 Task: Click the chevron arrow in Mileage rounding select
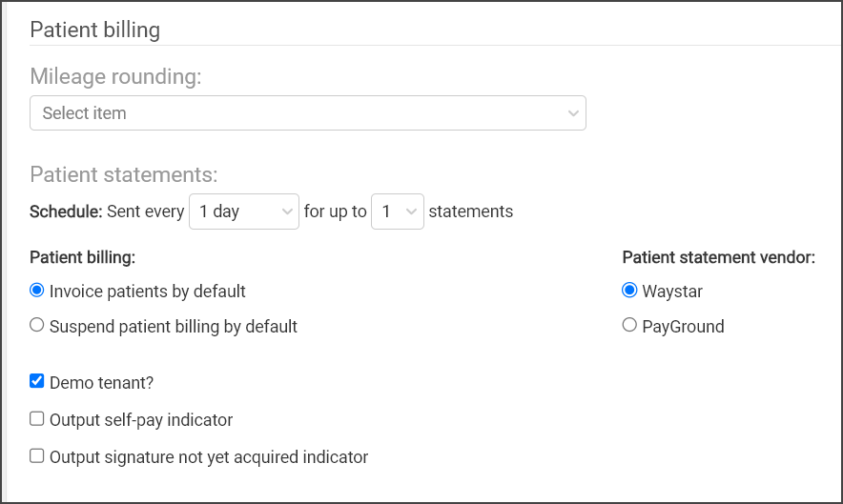[573, 113]
